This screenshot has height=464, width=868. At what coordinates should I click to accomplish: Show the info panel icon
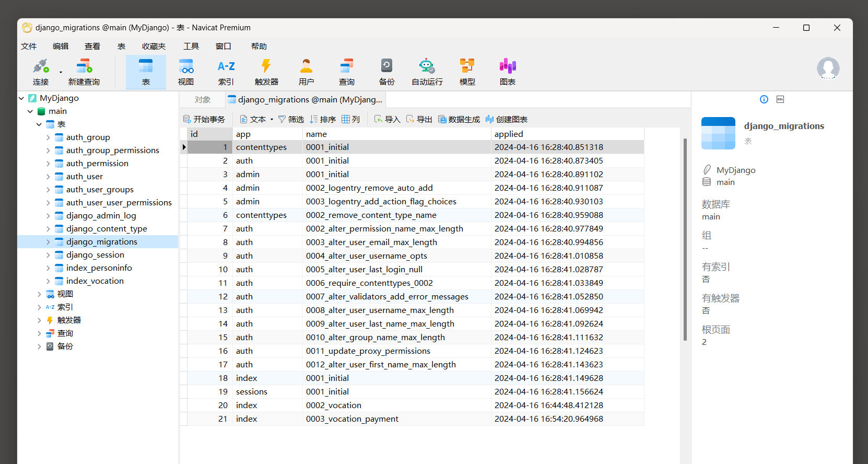click(x=764, y=99)
